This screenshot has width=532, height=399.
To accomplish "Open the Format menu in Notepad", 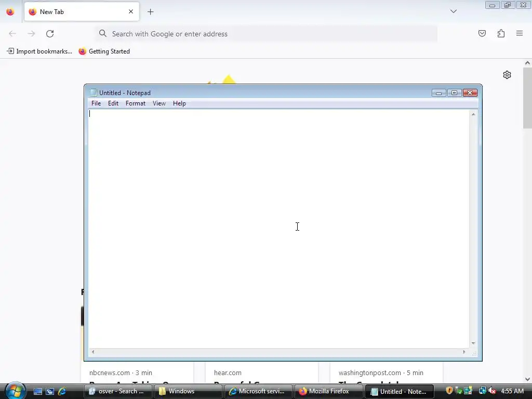I will 136,103.
